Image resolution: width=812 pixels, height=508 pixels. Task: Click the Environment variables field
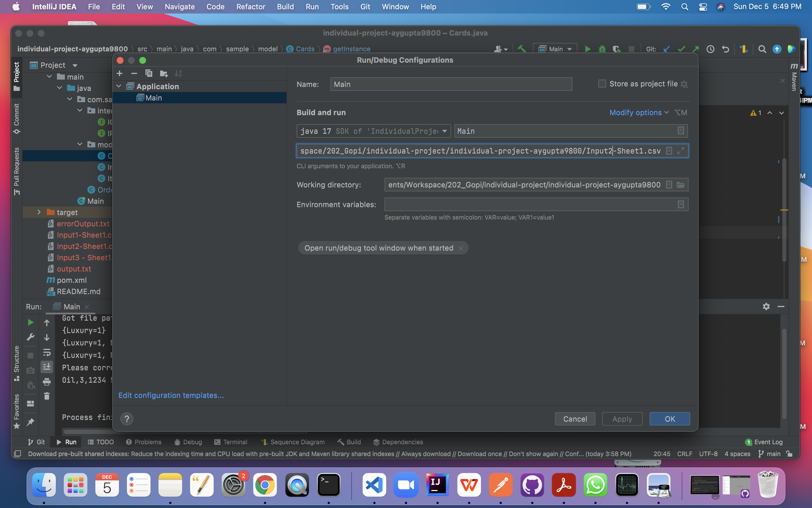click(536, 204)
